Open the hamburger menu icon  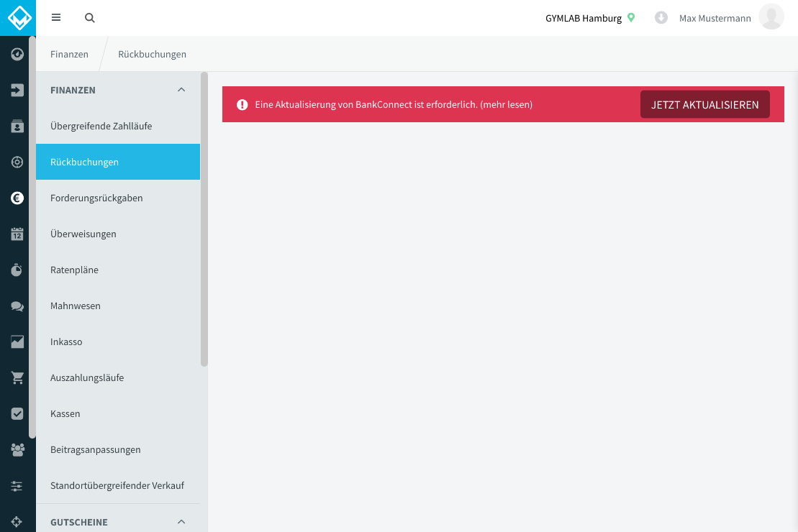(x=56, y=18)
